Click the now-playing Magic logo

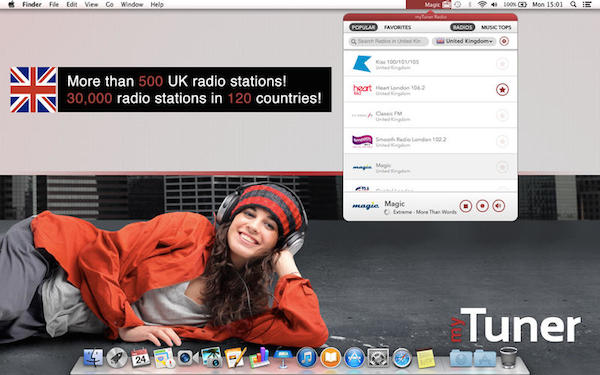[365, 206]
